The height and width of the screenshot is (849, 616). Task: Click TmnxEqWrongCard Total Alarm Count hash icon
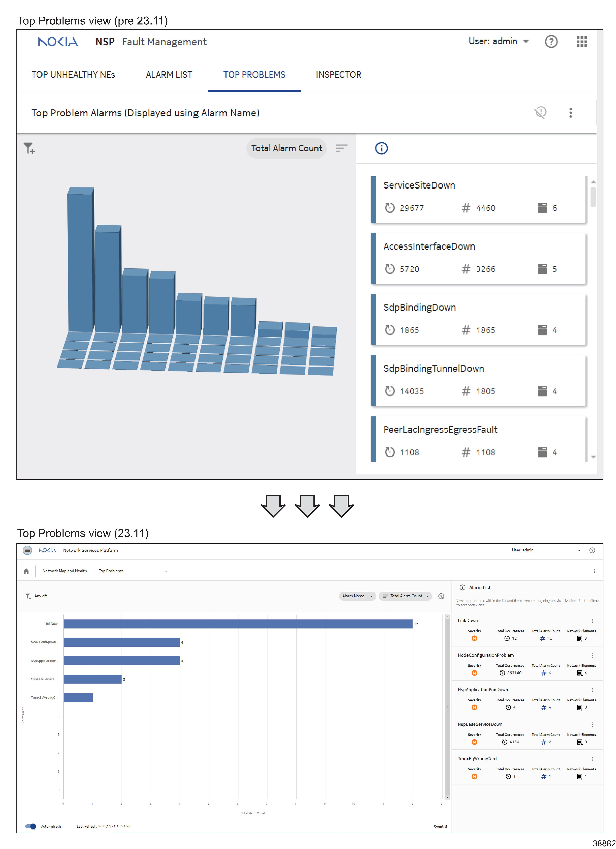pyautogui.click(x=544, y=777)
